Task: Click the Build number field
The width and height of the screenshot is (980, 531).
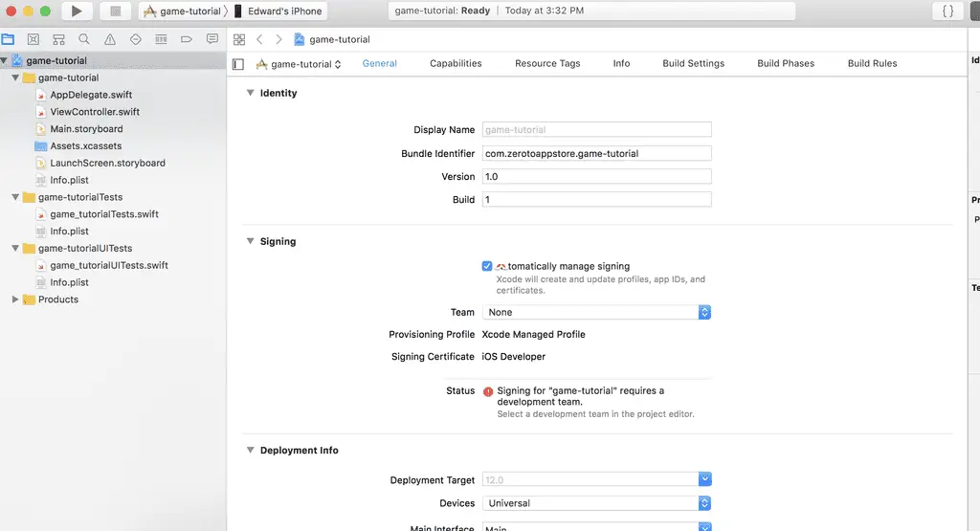Action: (596, 199)
